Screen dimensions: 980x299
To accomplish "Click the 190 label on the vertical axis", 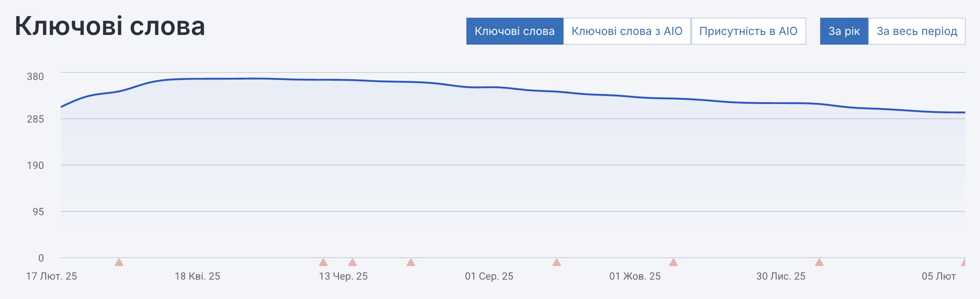I will pos(35,166).
